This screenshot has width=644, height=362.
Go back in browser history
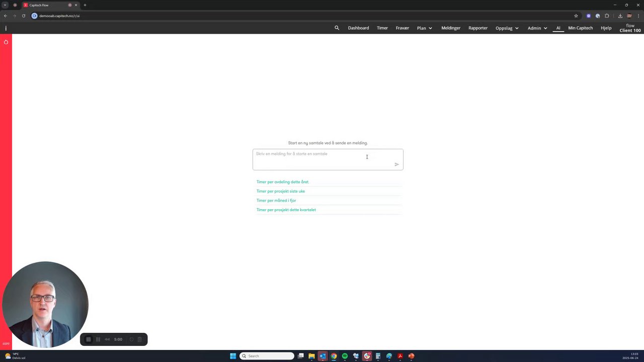pos(6,16)
